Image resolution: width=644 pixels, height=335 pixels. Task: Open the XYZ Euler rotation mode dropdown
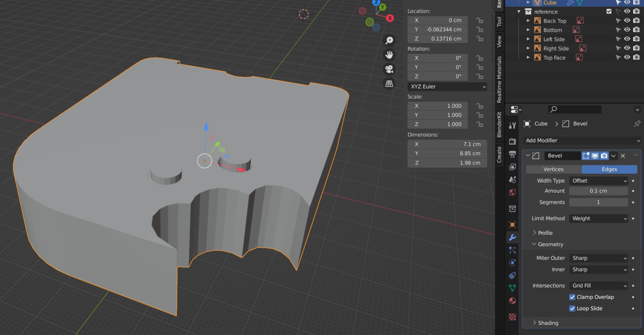coord(447,87)
